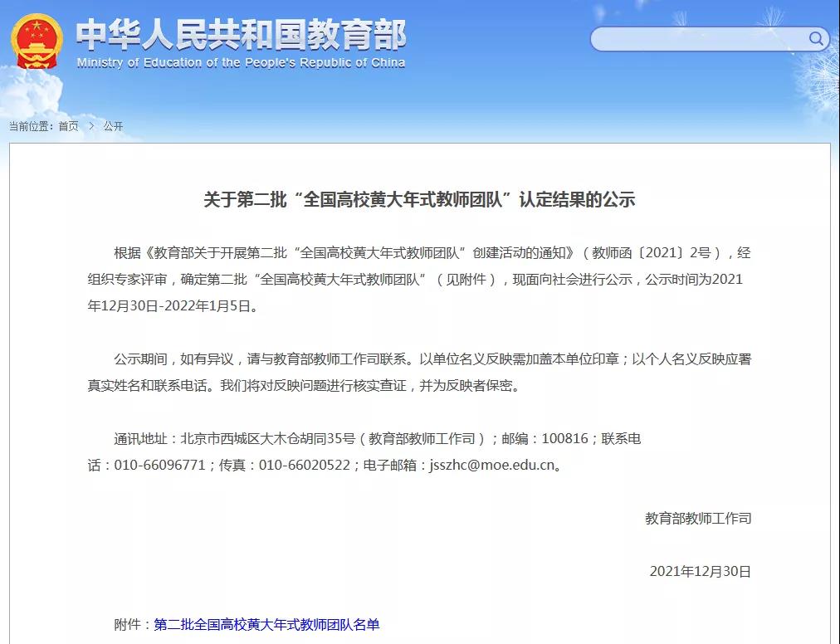Click the date 2021年12月30日 below signature
The width and height of the screenshot is (840, 644).
coord(701,571)
